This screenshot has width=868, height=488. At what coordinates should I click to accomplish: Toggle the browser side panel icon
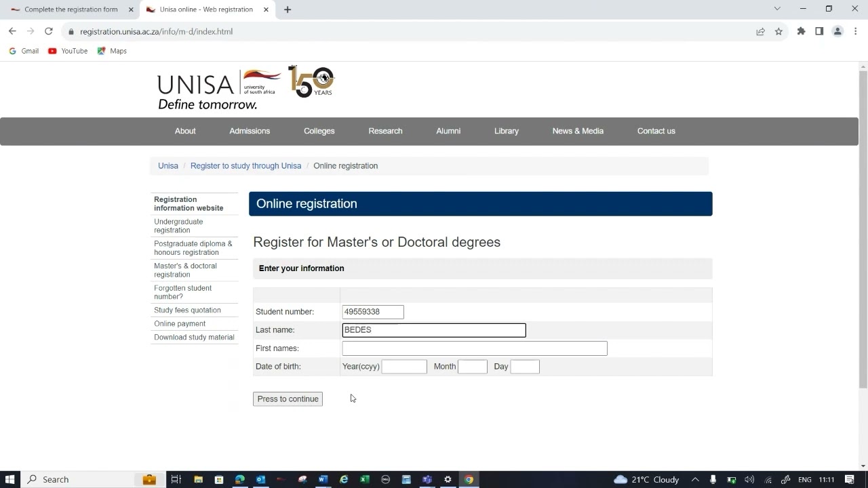[819, 31]
